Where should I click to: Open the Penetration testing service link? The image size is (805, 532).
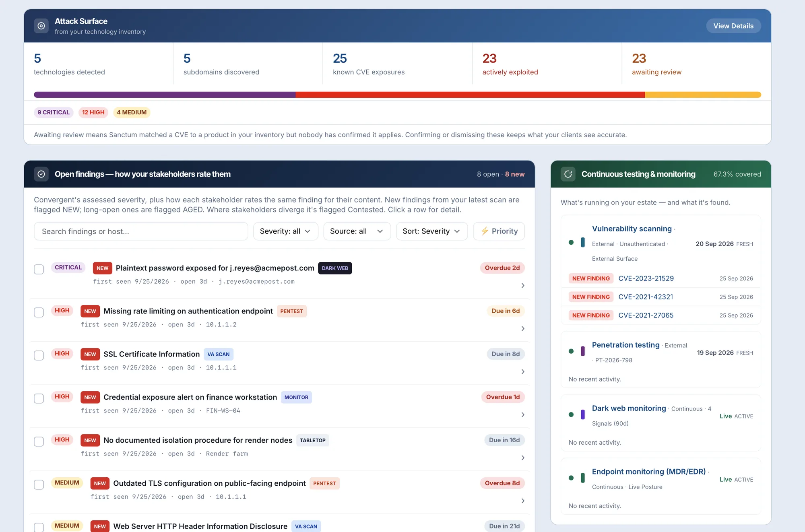pos(626,345)
